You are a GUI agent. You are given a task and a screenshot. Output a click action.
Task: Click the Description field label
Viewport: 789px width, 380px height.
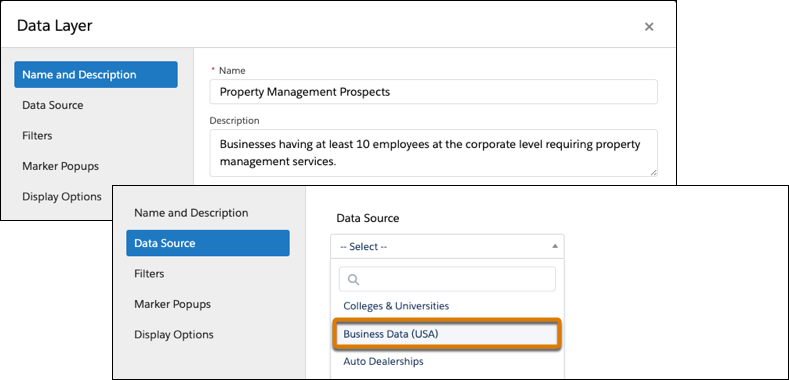click(x=234, y=121)
